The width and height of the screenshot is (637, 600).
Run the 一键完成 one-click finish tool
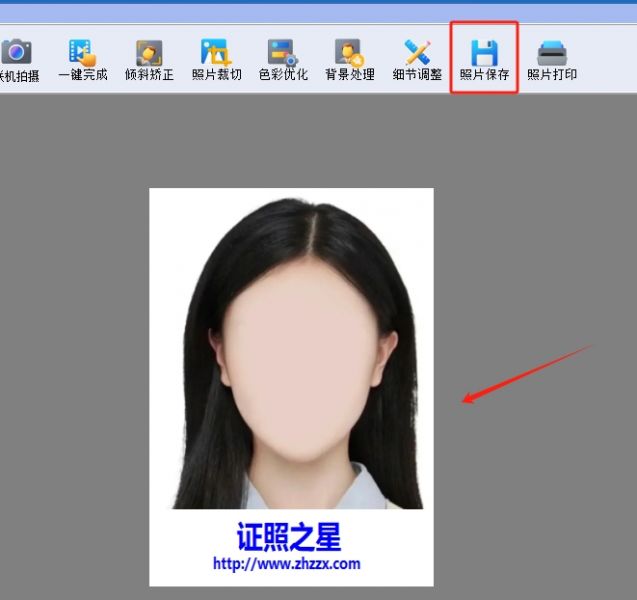pos(83,60)
